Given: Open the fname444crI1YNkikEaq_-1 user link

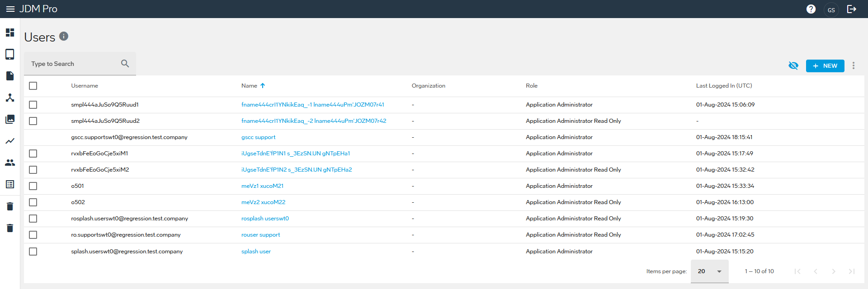Looking at the screenshot, I should [313, 105].
